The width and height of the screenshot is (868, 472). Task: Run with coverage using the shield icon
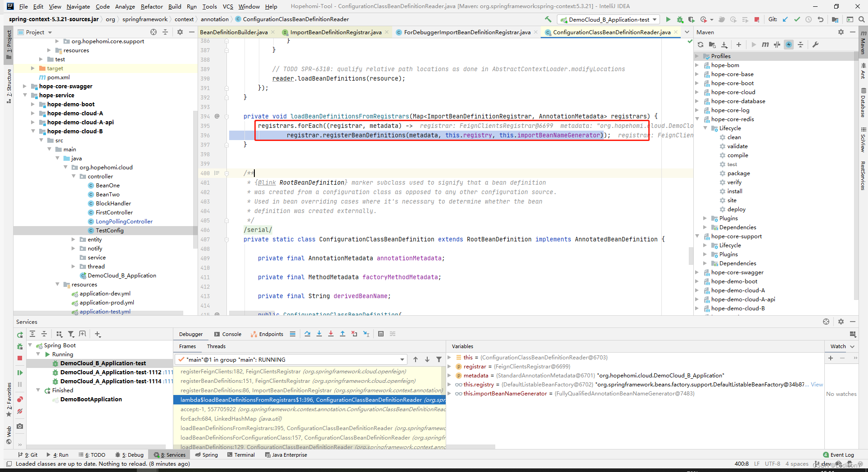(691, 19)
